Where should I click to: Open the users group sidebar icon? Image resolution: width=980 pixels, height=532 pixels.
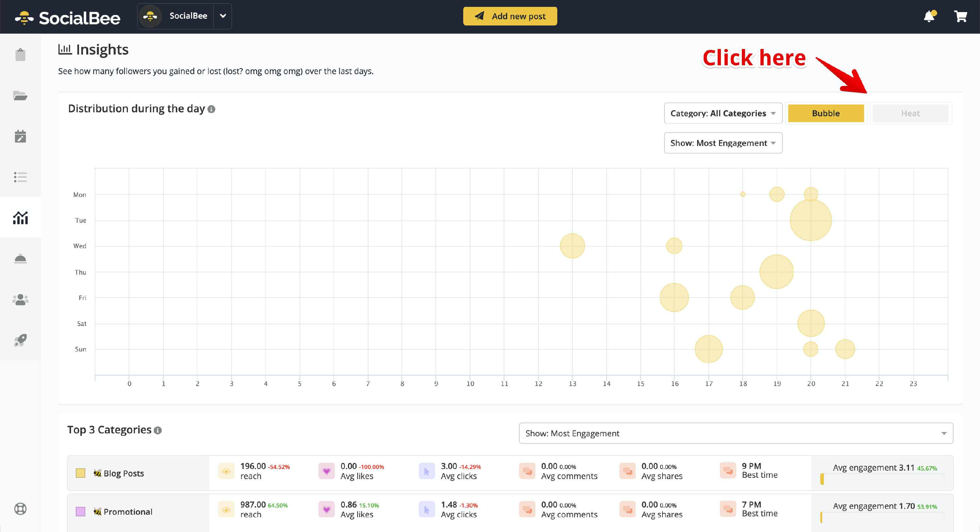[20, 300]
